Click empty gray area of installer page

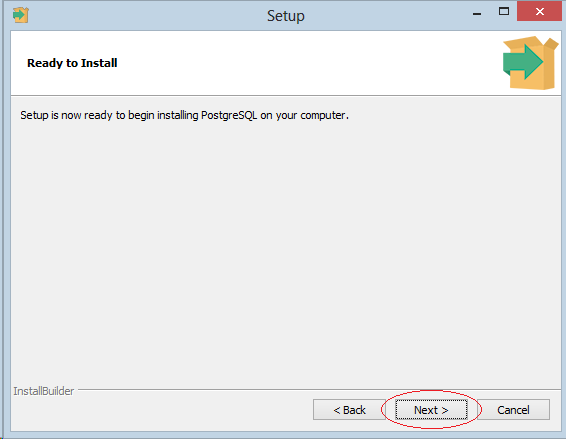(x=285, y=245)
